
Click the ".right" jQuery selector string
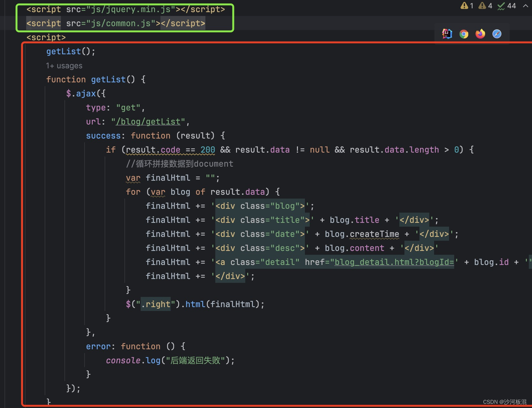coord(156,305)
